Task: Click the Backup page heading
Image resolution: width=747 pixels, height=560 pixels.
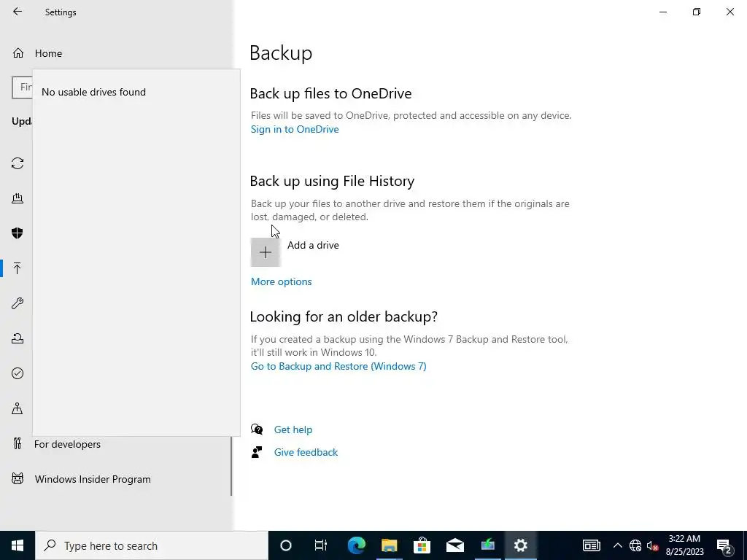Action: tap(281, 52)
